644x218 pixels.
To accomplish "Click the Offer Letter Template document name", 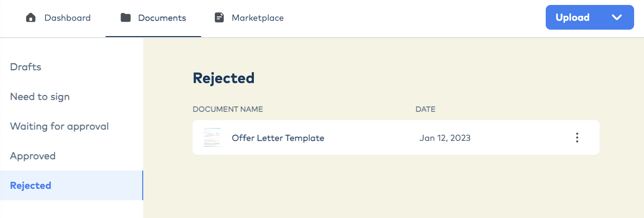I will [278, 138].
